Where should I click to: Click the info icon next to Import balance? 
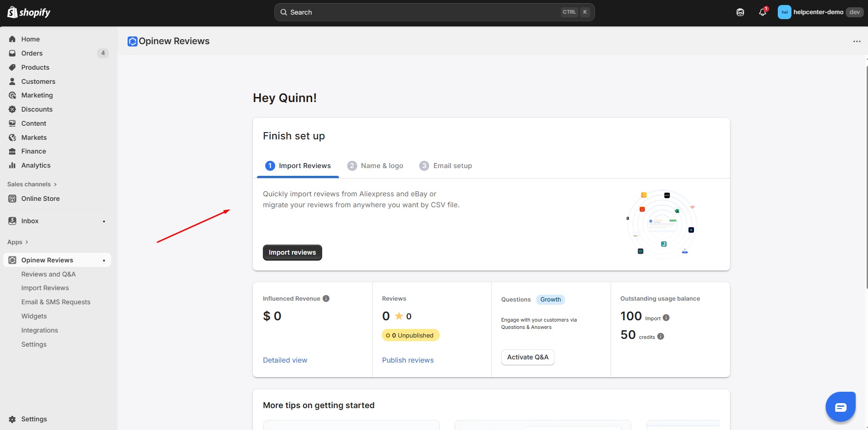tap(666, 318)
